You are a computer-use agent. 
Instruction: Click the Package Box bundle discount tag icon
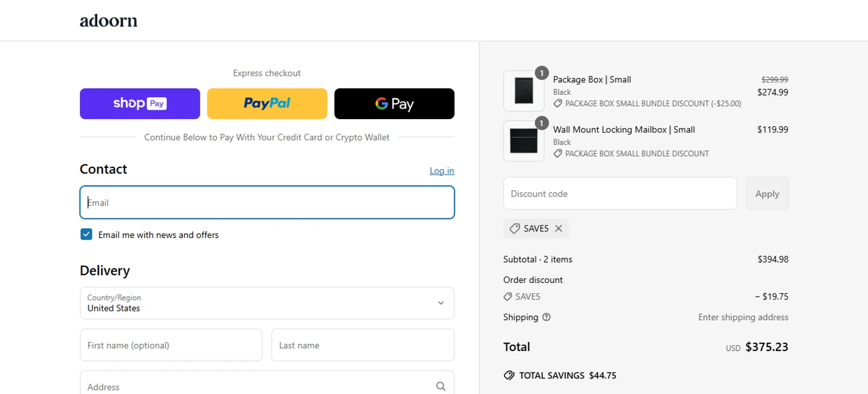[x=558, y=104]
